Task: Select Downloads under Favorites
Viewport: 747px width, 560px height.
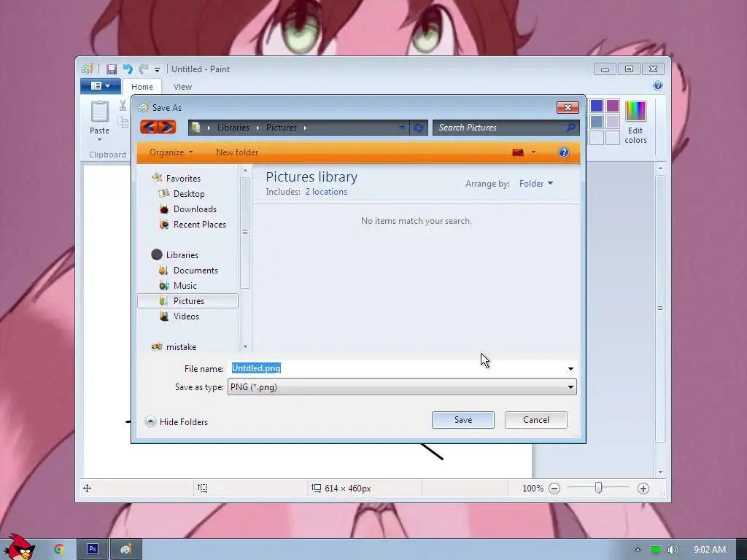Action: 195,209
